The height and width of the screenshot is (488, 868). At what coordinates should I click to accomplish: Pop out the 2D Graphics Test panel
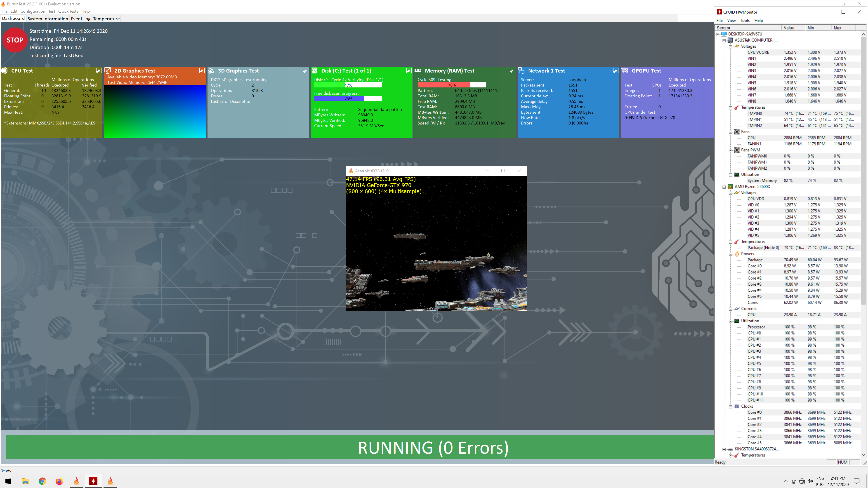coord(202,71)
